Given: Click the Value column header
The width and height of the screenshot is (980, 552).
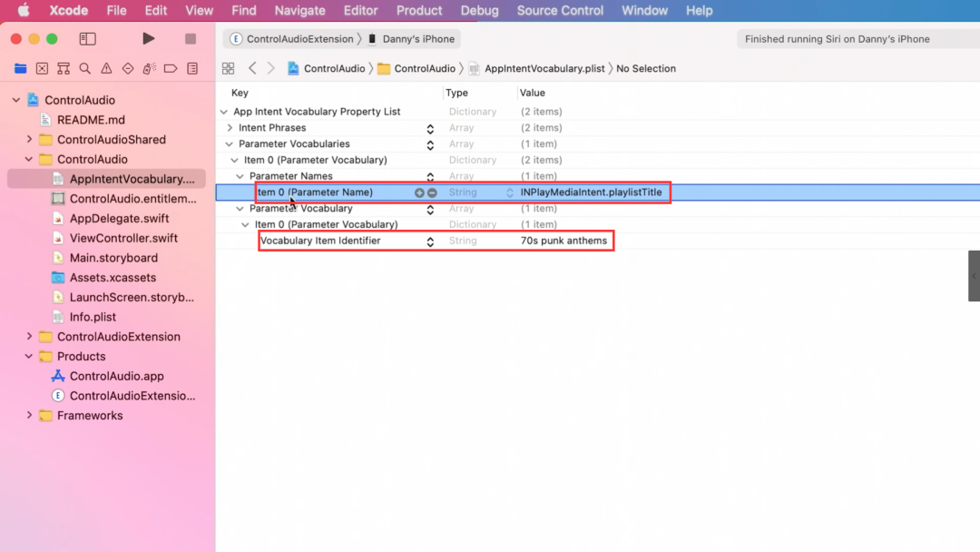Looking at the screenshot, I should click(x=533, y=93).
